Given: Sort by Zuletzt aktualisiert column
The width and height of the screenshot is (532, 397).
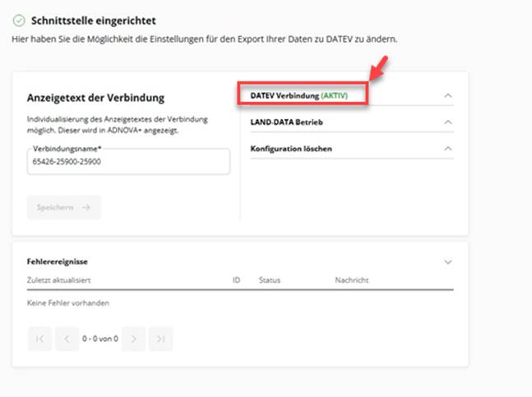Looking at the screenshot, I should coord(58,280).
